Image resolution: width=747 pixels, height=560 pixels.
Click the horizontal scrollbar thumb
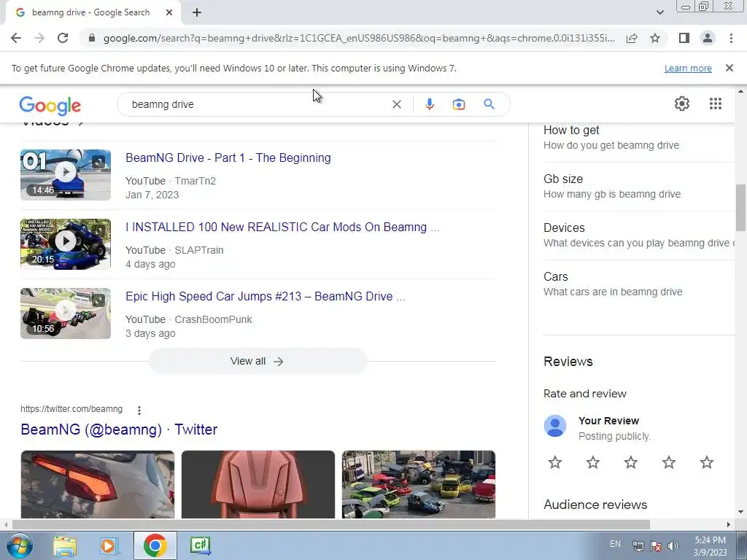click(x=331, y=525)
